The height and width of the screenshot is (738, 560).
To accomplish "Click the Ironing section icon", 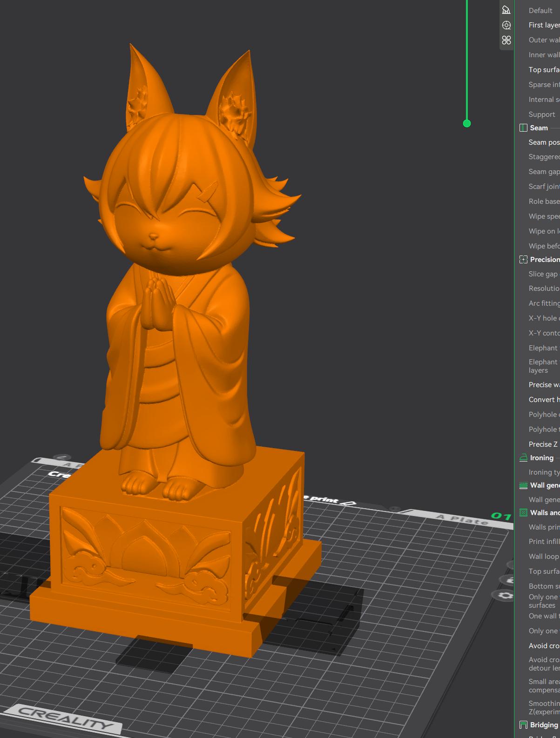I will 523,458.
